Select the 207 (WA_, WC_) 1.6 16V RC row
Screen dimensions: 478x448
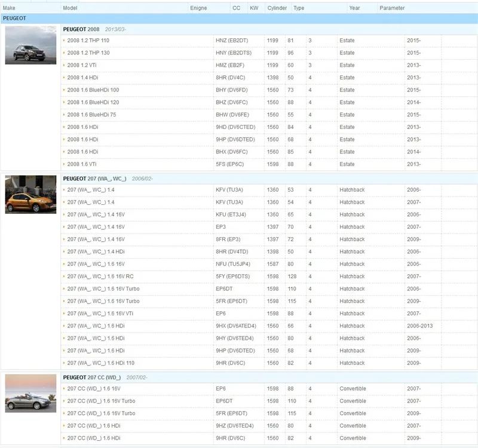[269, 277]
